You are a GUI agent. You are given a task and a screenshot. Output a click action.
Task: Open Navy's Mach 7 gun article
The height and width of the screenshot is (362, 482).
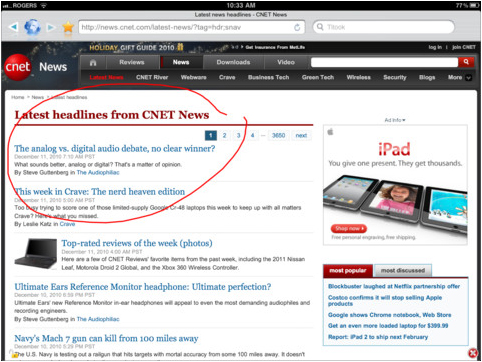point(106,339)
